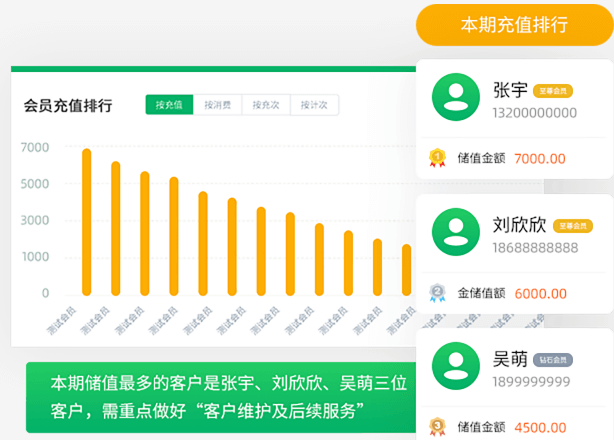
Task: Click 刘欣欣's green avatar icon
Action: coord(456,232)
